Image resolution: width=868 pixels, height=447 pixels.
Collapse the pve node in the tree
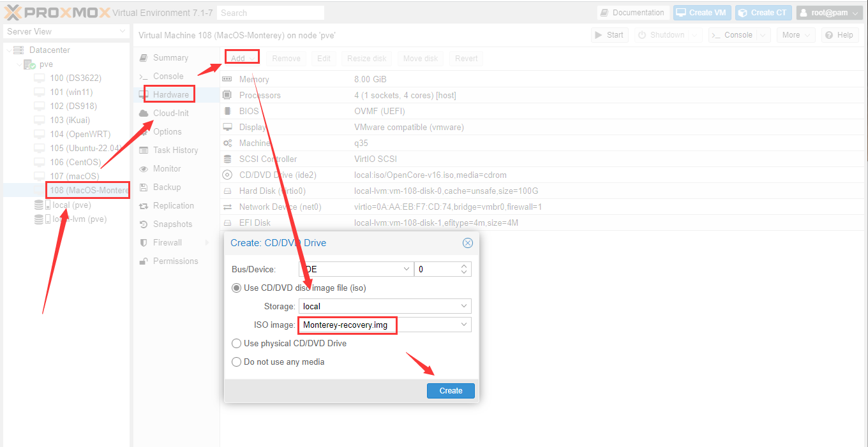[x=19, y=64]
